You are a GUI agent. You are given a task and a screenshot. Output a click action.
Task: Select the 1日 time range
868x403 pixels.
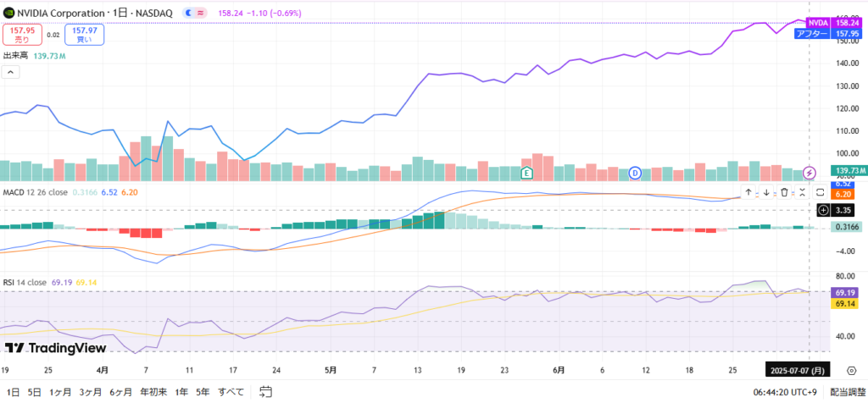tap(13, 393)
